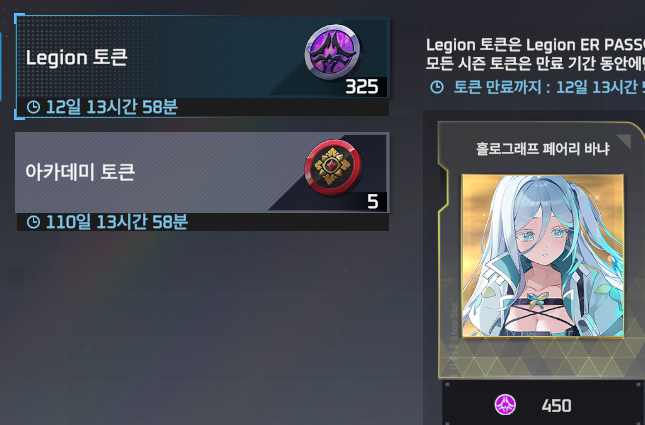Click the purple Legion token coin icon
The image size is (645, 425).
pos(332,53)
